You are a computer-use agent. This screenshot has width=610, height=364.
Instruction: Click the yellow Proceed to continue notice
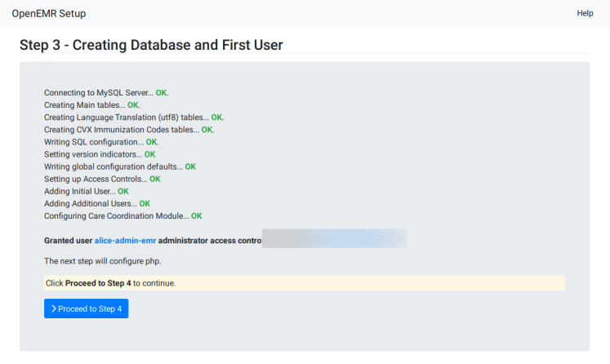[304, 283]
